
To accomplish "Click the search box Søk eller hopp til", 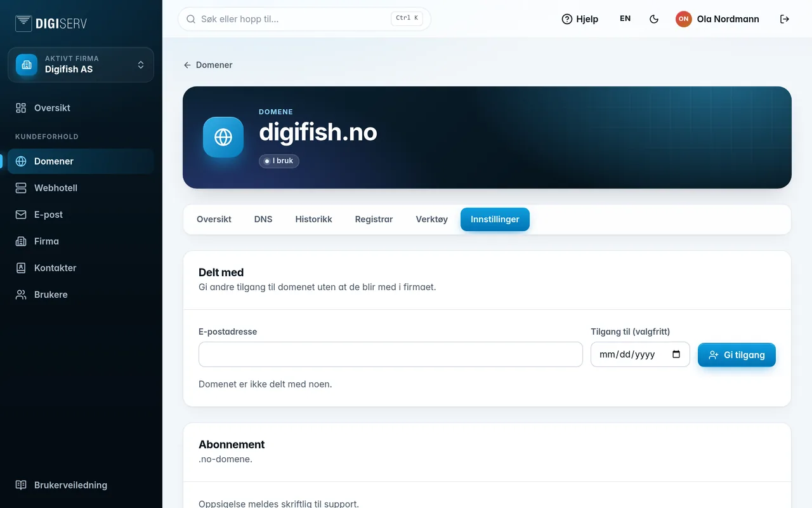I will [304, 19].
